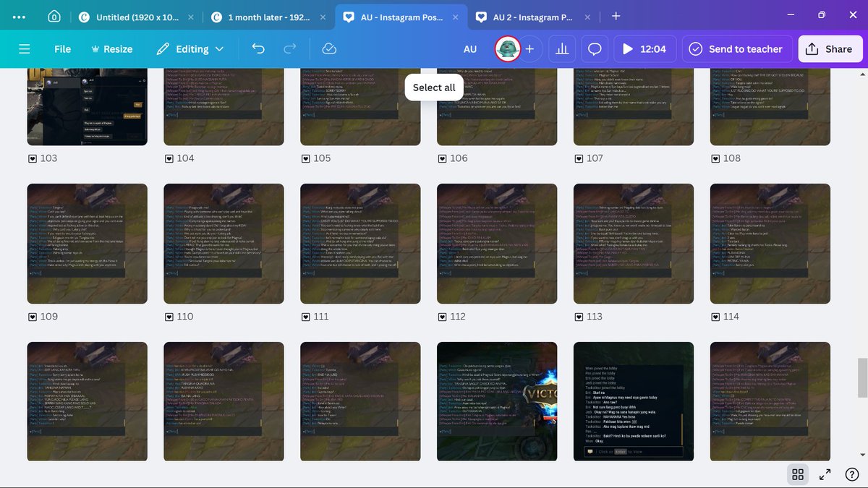Click the page label 103
Viewport: 868px width, 488px height.
49,158
